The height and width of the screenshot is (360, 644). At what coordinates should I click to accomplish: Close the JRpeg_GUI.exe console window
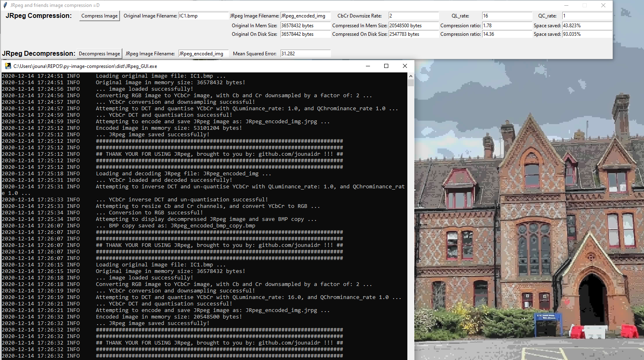tap(405, 66)
